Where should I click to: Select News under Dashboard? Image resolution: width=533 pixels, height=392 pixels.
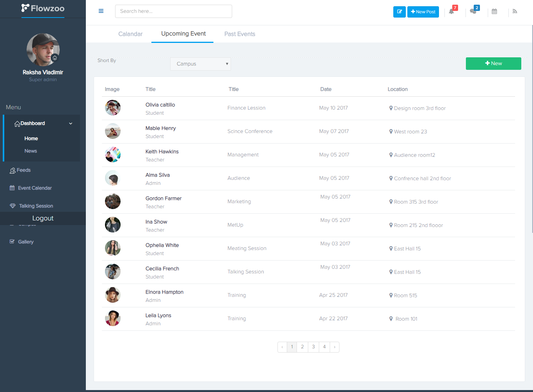[x=31, y=151]
